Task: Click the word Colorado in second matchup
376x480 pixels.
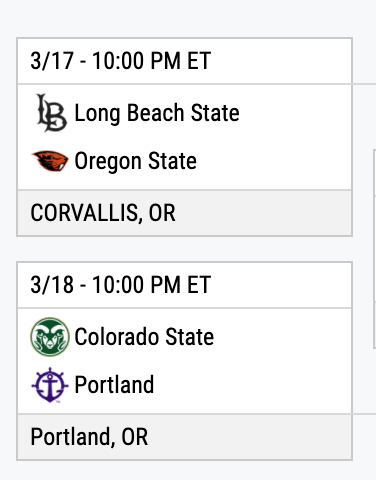Action: 118,337
